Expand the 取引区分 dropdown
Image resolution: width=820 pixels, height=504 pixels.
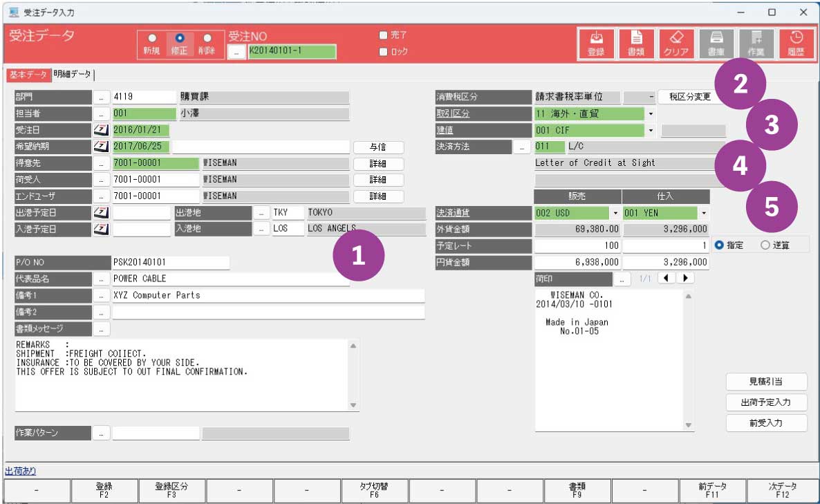[651, 113]
